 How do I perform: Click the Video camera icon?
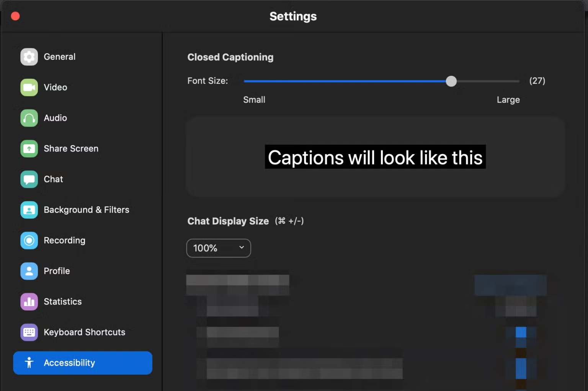(29, 87)
